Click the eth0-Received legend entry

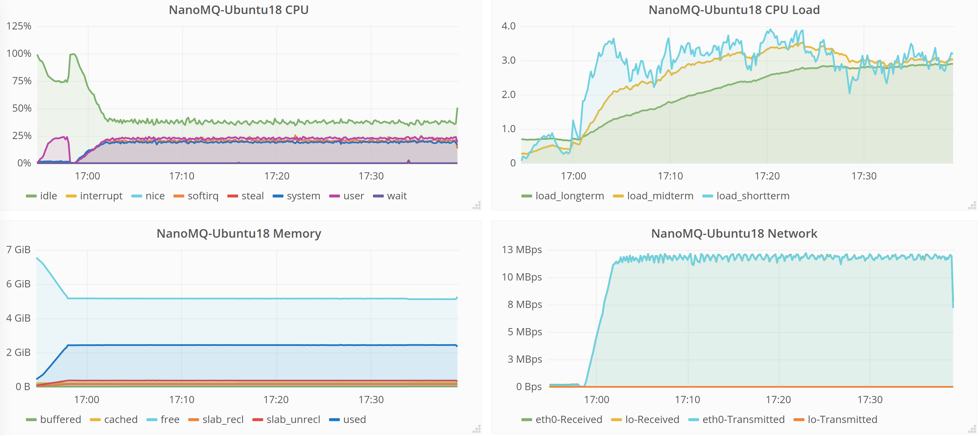[x=568, y=420]
